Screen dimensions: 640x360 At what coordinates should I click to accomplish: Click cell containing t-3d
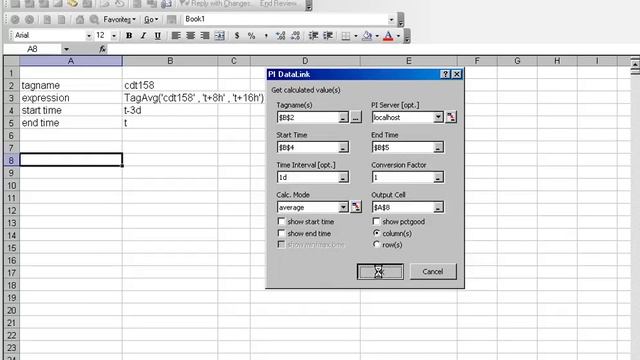[170, 111]
